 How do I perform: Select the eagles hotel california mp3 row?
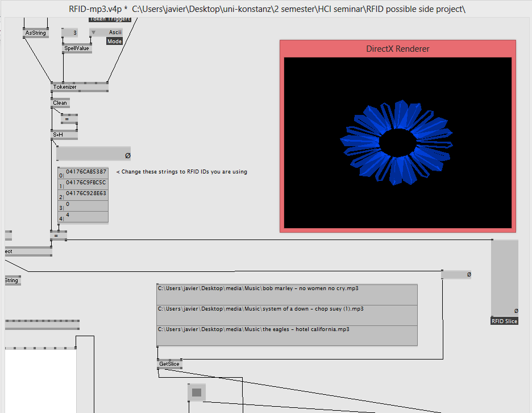click(287, 336)
